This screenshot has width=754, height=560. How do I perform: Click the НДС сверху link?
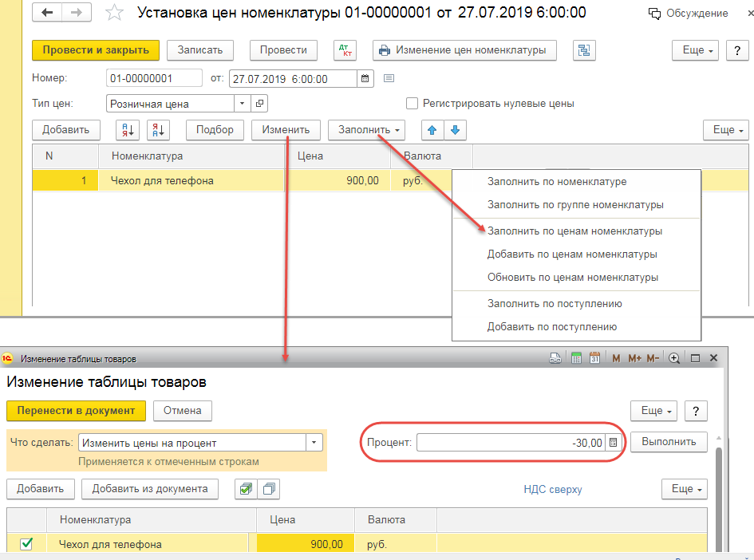pos(553,489)
